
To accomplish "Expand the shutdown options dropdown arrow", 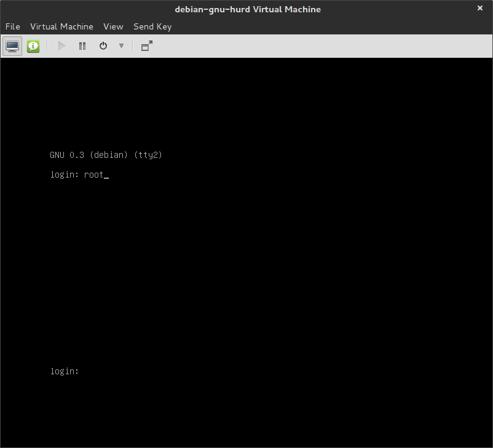I will coord(121,46).
